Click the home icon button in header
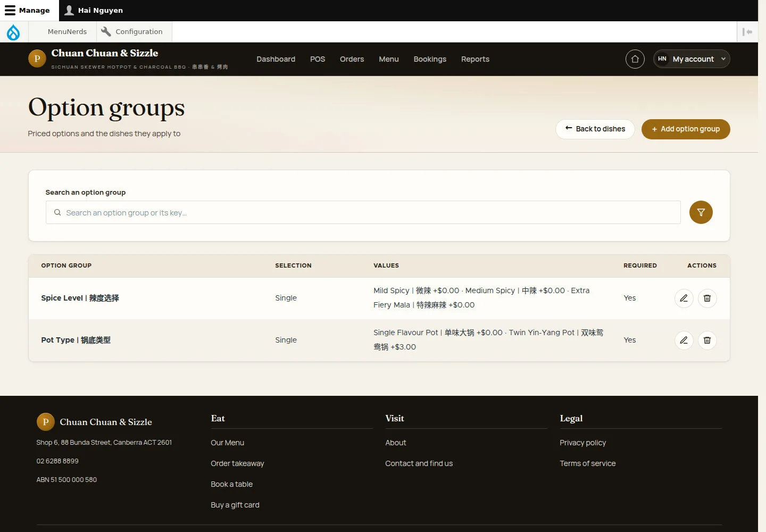Screen dimensions: 766x532 635,59
